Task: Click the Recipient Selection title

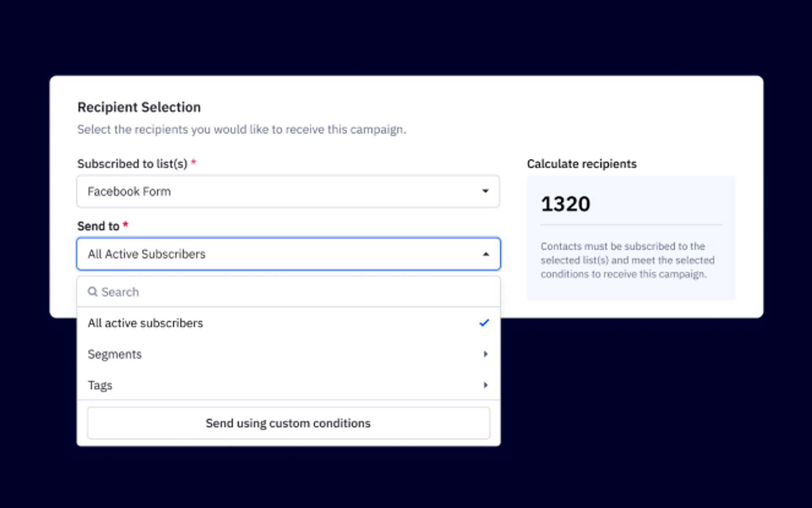Action: tap(139, 107)
